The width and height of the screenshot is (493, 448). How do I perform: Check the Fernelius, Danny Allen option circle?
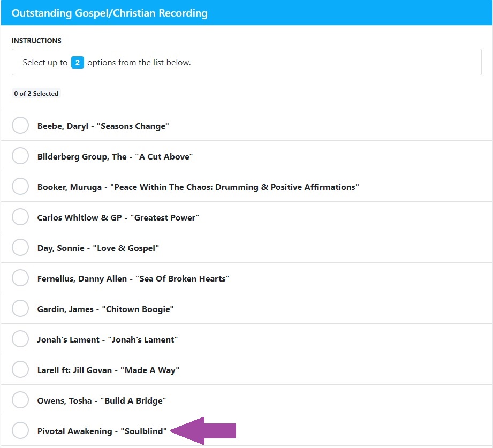pos(20,278)
